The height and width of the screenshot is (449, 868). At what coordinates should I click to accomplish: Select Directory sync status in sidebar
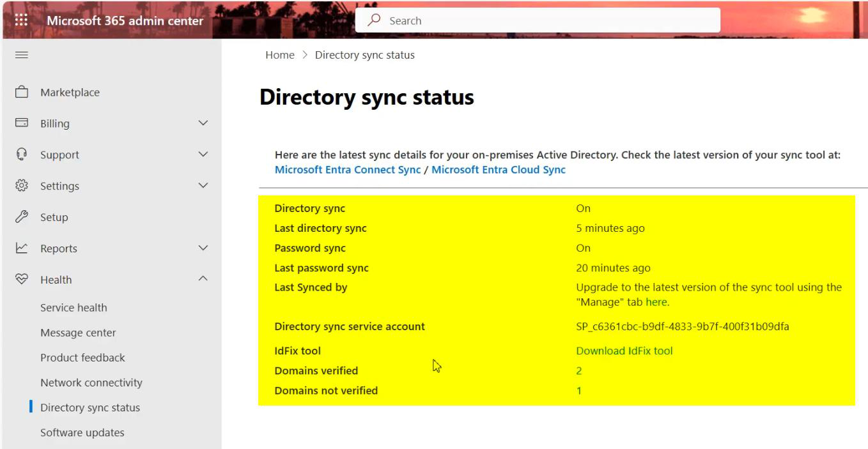tap(90, 407)
